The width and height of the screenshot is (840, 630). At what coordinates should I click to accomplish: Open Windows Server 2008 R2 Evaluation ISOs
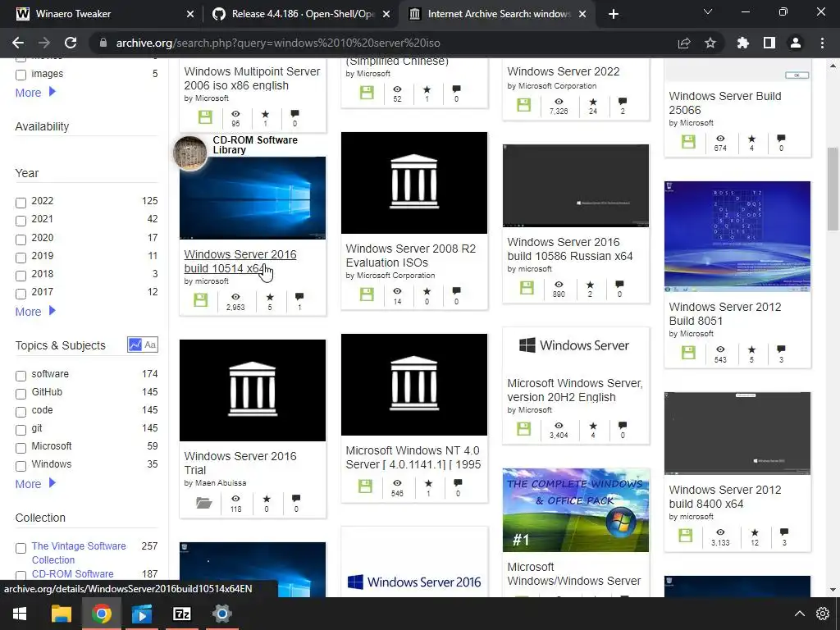pyautogui.click(x=410, y=255)
